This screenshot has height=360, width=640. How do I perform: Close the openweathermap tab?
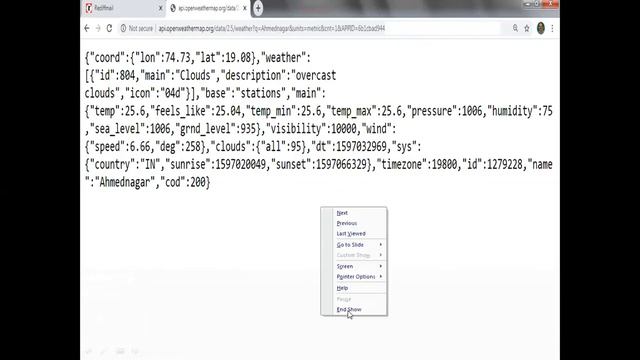point(244,8)
